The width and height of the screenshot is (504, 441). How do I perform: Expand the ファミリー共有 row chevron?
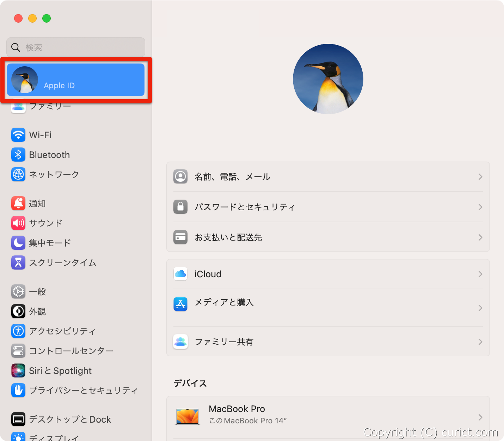480,342
